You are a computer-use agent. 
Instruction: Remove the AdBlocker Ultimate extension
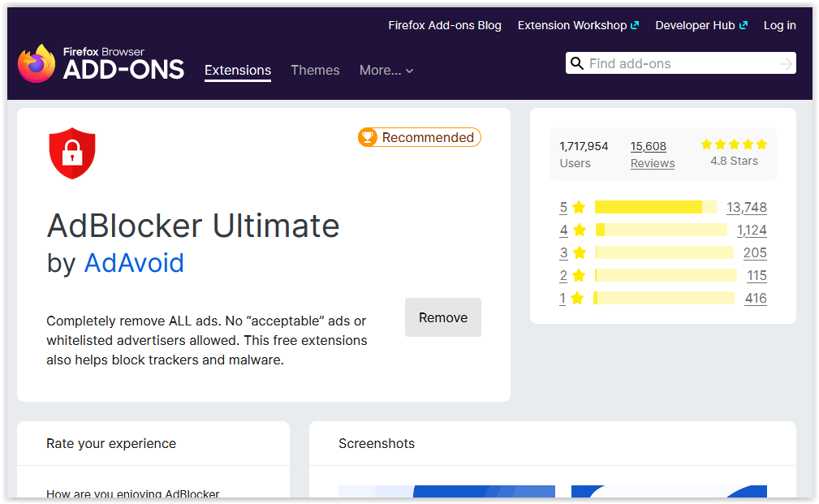[443, 317]
